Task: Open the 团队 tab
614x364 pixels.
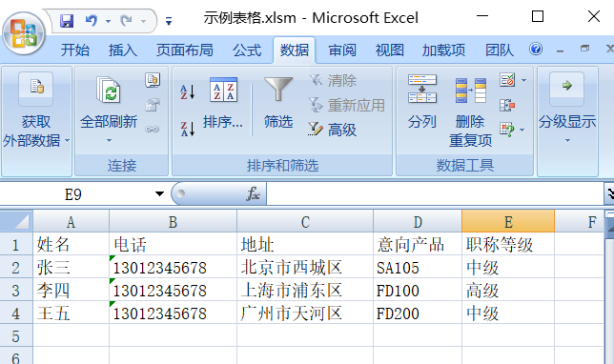Action: pyautogui.click(x=500, y=51)
